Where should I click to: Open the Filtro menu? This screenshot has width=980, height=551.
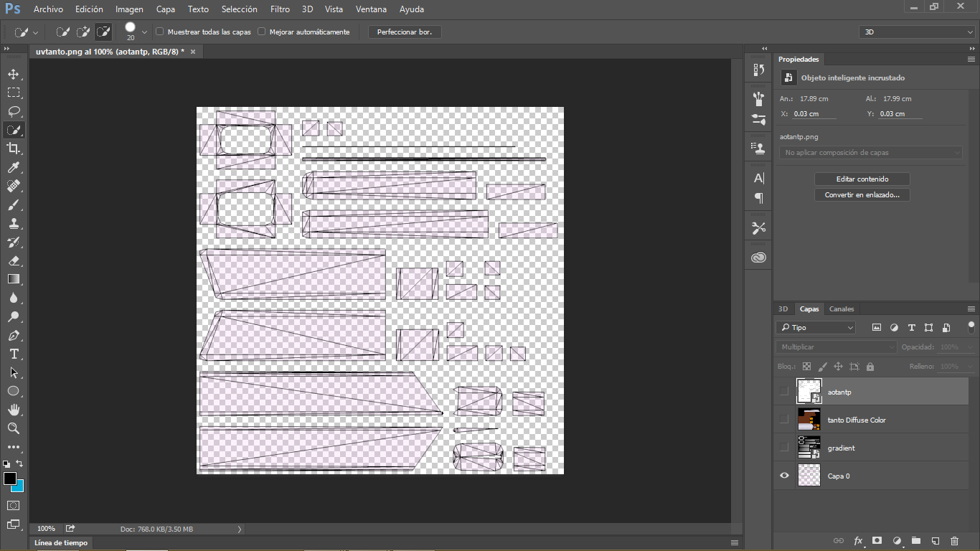coord(280,9)
